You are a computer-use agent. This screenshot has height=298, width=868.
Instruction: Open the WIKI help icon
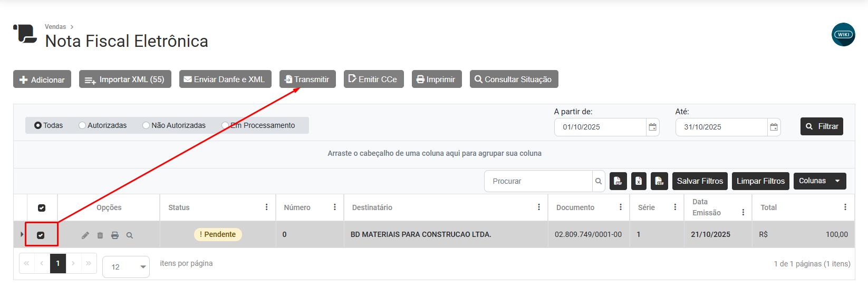843,34
